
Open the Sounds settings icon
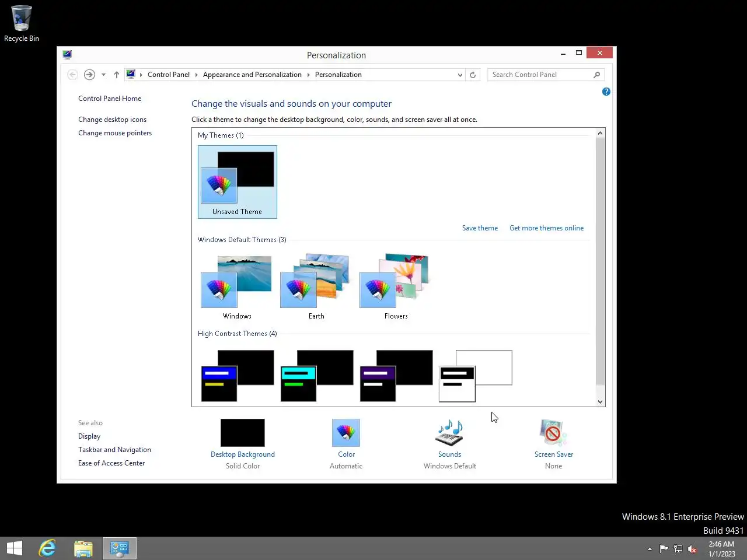pyautogui.click(x=450, y=433)
